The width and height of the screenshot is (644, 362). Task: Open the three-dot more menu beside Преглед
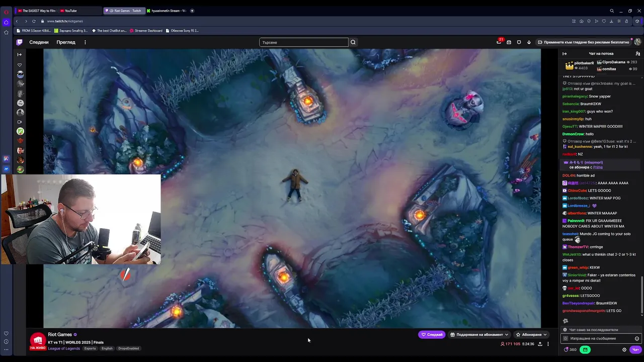point(85,42)
